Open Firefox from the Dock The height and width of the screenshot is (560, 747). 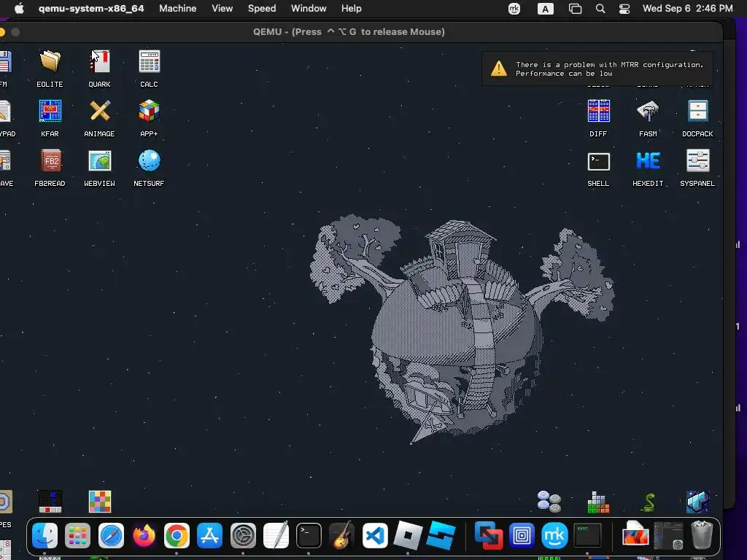[x=144, y=536]
